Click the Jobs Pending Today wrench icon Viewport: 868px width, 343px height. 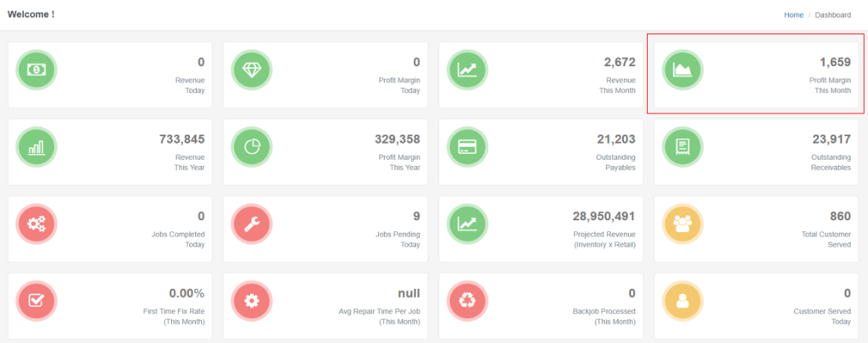point(252,224)
